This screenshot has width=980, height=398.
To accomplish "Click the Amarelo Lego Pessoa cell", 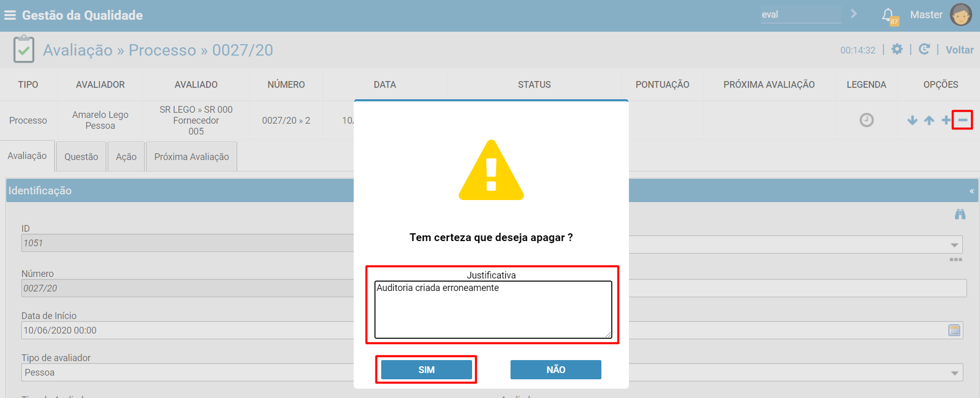I will coord(100,120).
